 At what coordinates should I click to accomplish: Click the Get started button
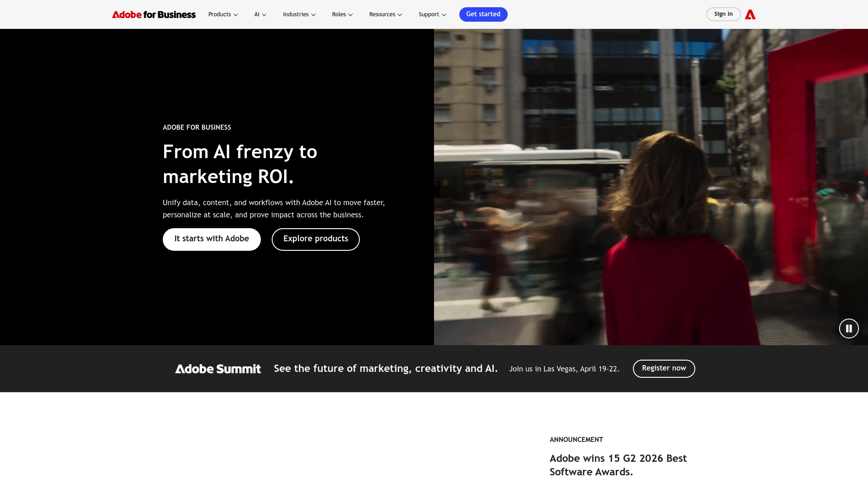[483, 14]
